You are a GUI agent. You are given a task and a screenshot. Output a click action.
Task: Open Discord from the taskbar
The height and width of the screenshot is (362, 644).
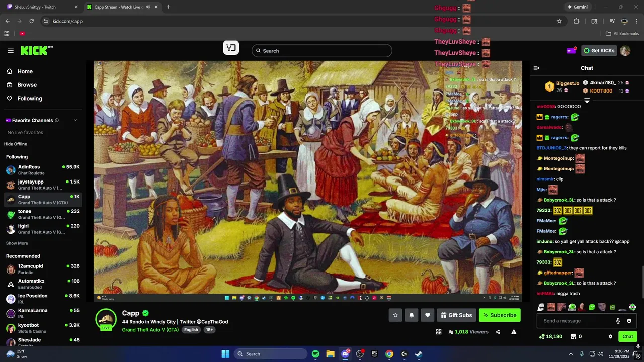[345, 354]
